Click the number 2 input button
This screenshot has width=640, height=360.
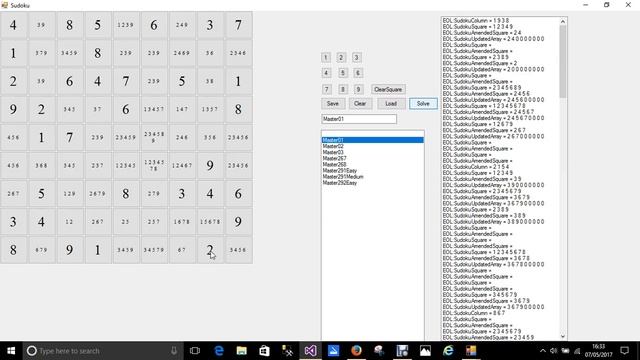click(341, 58)
